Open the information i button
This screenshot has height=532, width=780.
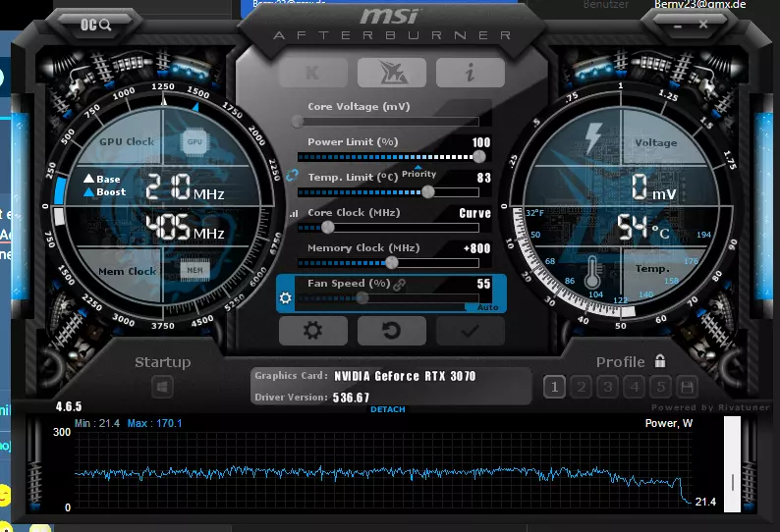[x=471, y=73]
